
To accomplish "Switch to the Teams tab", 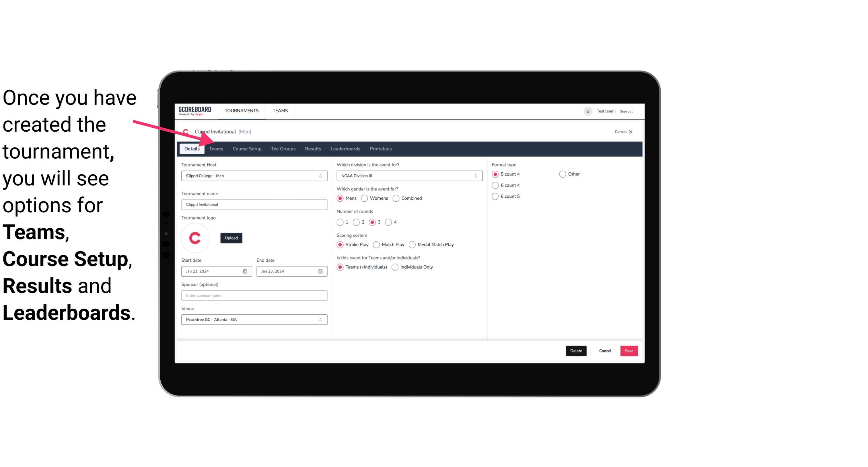I will pos(216,148).
